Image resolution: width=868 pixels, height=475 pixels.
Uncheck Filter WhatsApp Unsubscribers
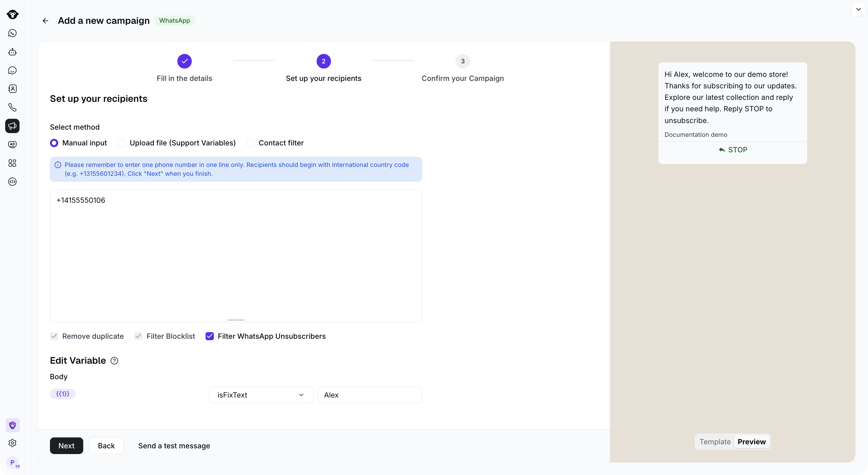tap(210, 336)
